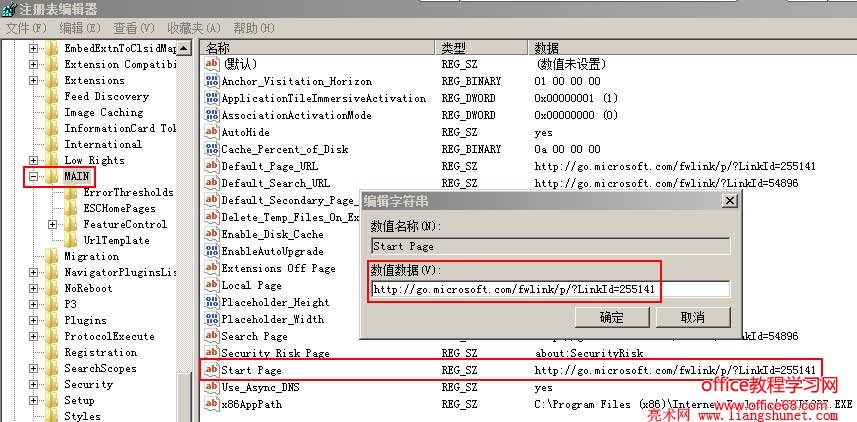This screenshot has width=857, height=422.
Task: Click the tree pane scroll-up arrow
Action: coord(184,48)
